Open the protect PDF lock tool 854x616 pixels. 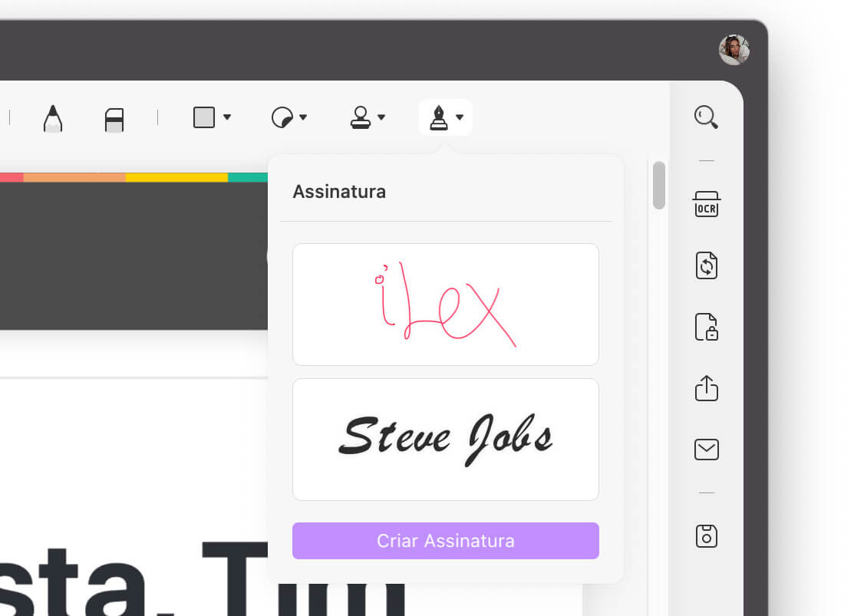click(707, 327)
